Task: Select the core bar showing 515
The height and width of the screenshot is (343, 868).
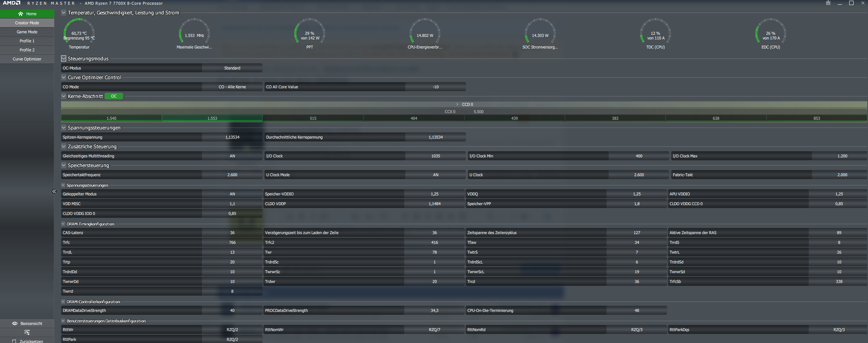Action: pos(313,118)
